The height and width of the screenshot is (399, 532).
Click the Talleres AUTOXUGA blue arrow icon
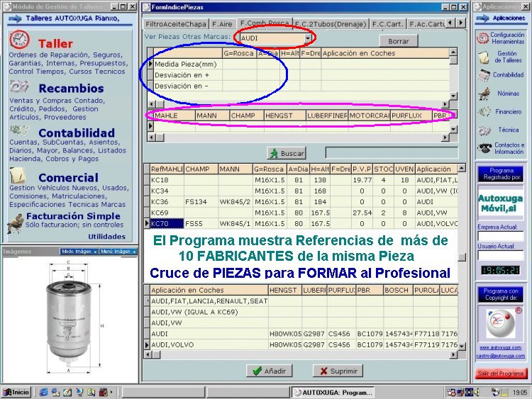pos(16,18)
